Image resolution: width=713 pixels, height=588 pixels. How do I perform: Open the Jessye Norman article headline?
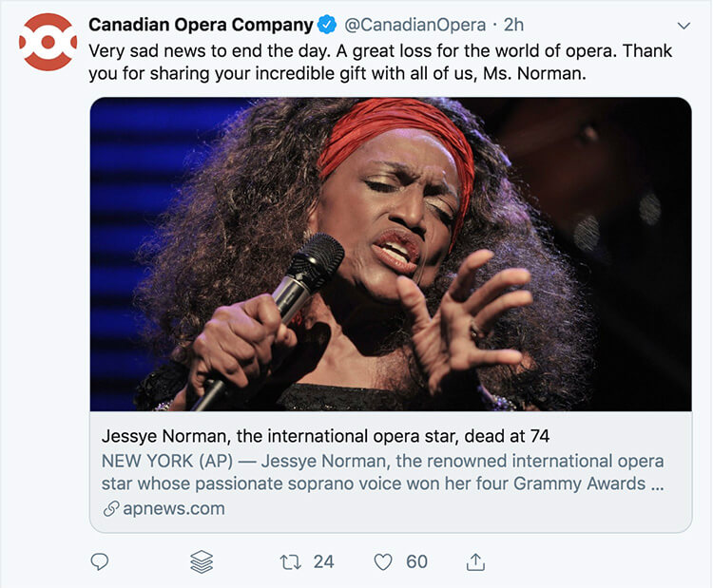pos(325,437)
